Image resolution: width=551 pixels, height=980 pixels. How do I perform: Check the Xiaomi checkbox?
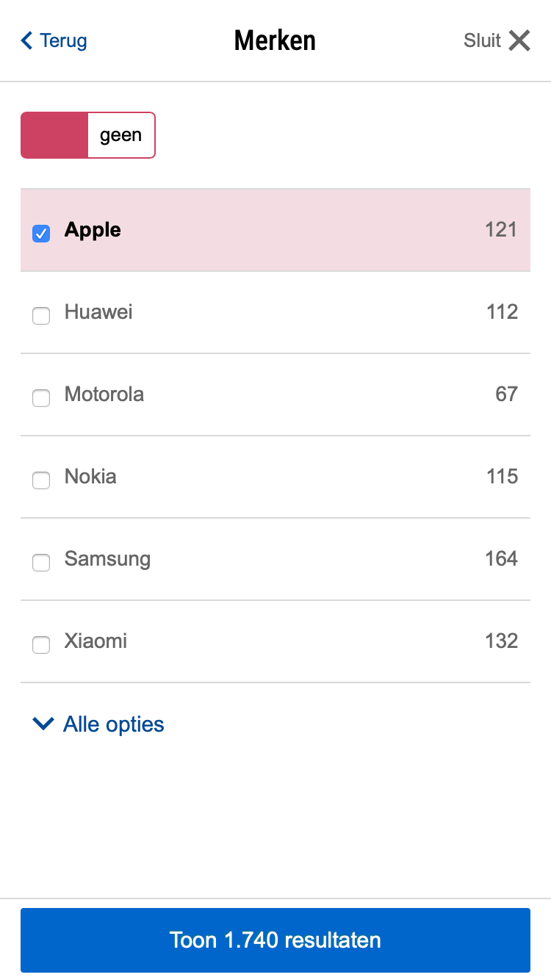[41, 645]
